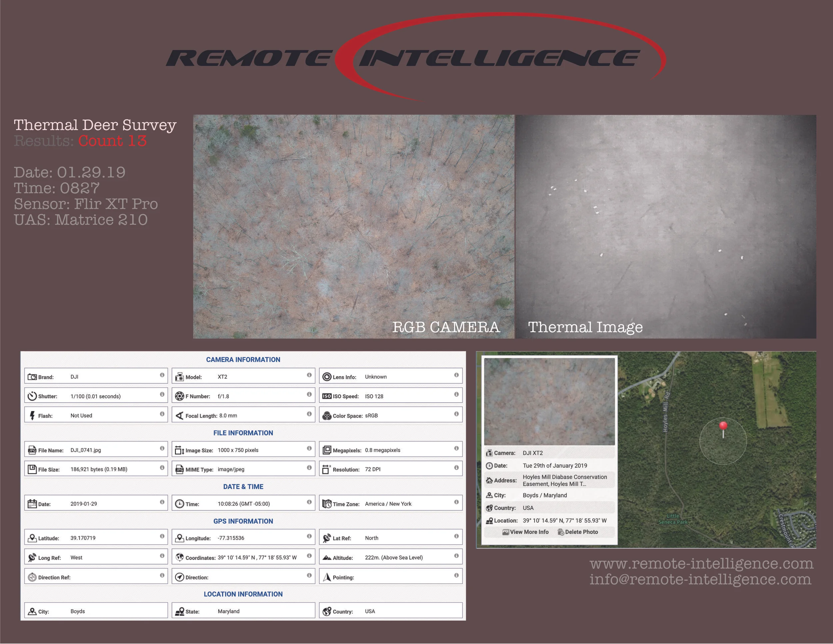This screenshot has height=644, width=833.
Task: Click Tue 29th of January 2019 date
Action: [555, 465]
